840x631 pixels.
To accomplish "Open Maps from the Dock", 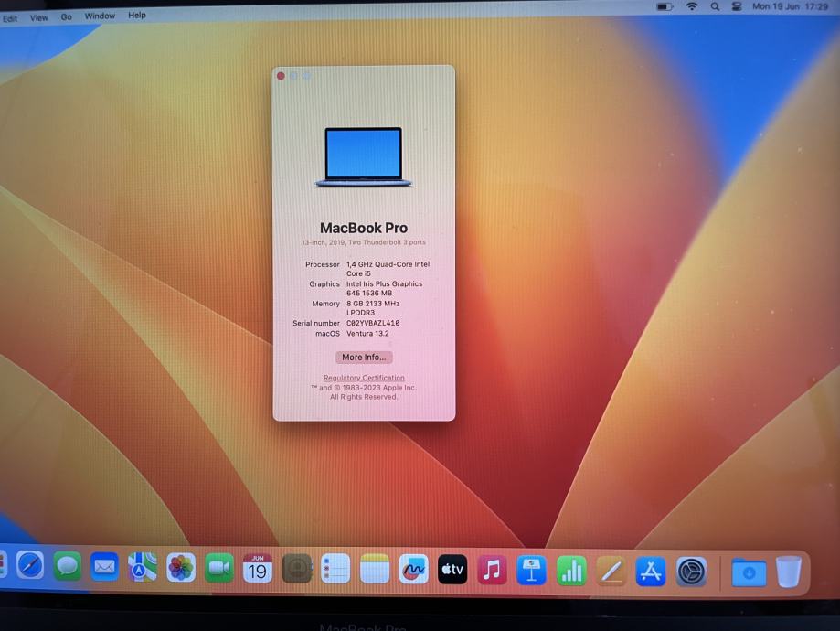I will tap(143, 567).
